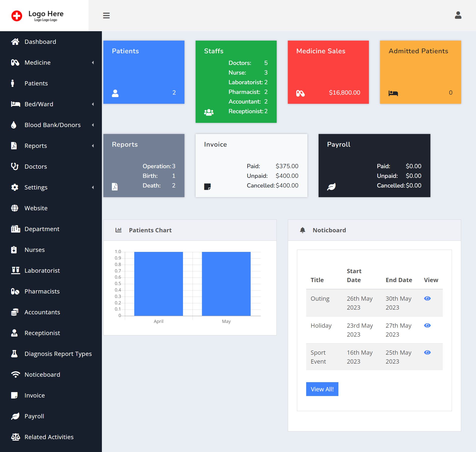Click the bell icon beside Noticboard
This screenshot has width=476, height=452.
click(x=302, y=230)
